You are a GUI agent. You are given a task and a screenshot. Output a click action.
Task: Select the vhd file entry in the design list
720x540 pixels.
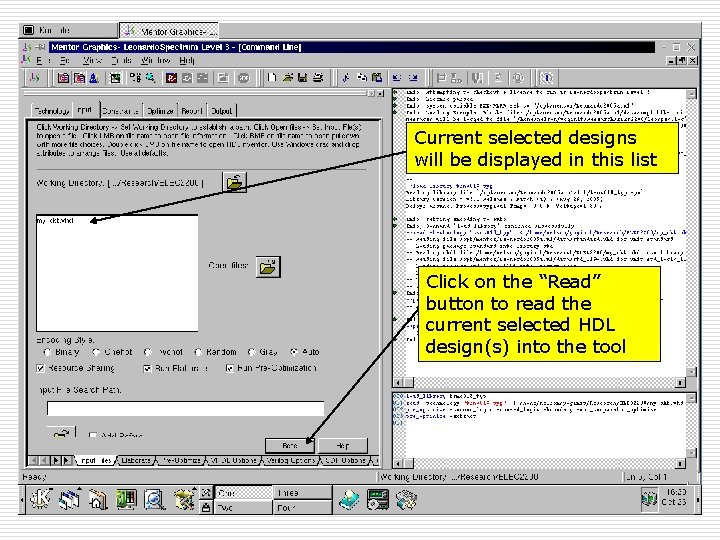pos(56,221)
